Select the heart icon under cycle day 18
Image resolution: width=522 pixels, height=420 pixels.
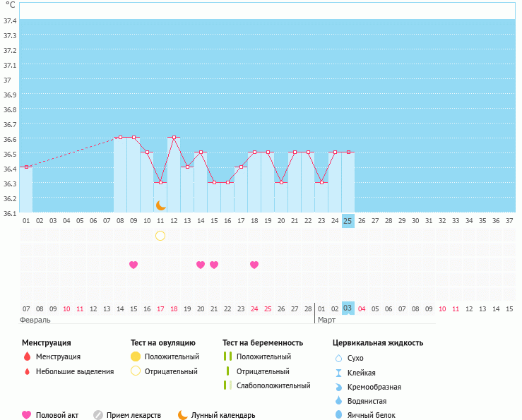tap(254, 265)
